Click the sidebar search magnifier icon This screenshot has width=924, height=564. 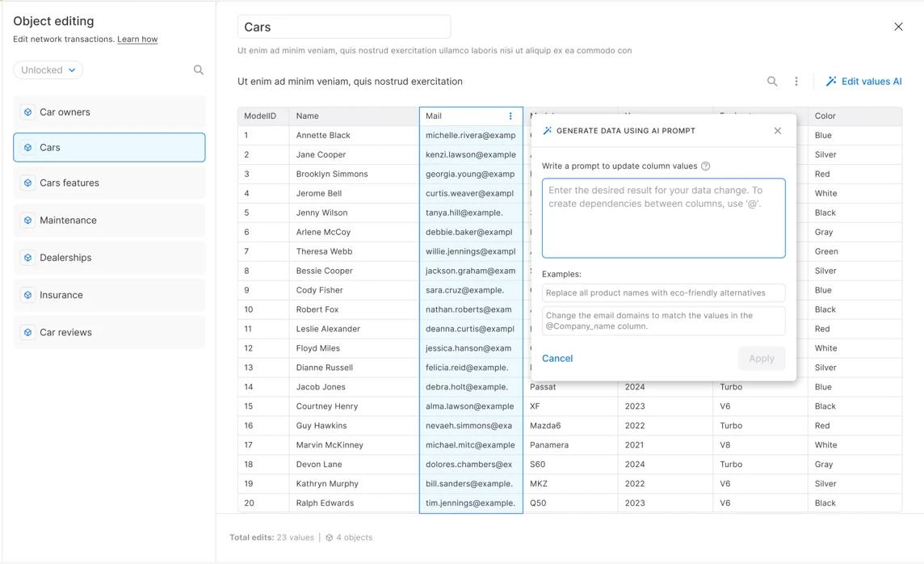pos(199,70)
